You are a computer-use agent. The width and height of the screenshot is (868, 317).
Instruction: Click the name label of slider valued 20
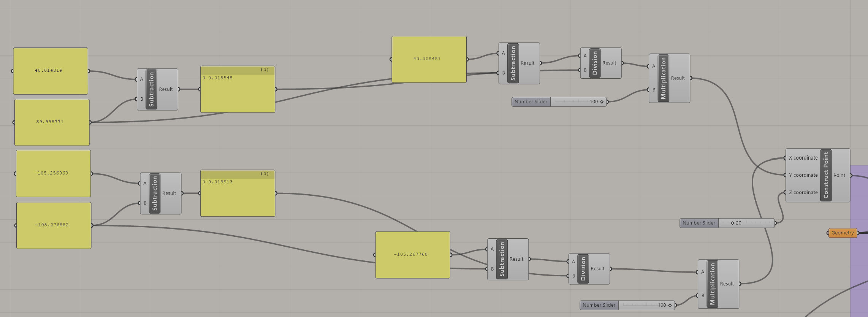(699, 223)
